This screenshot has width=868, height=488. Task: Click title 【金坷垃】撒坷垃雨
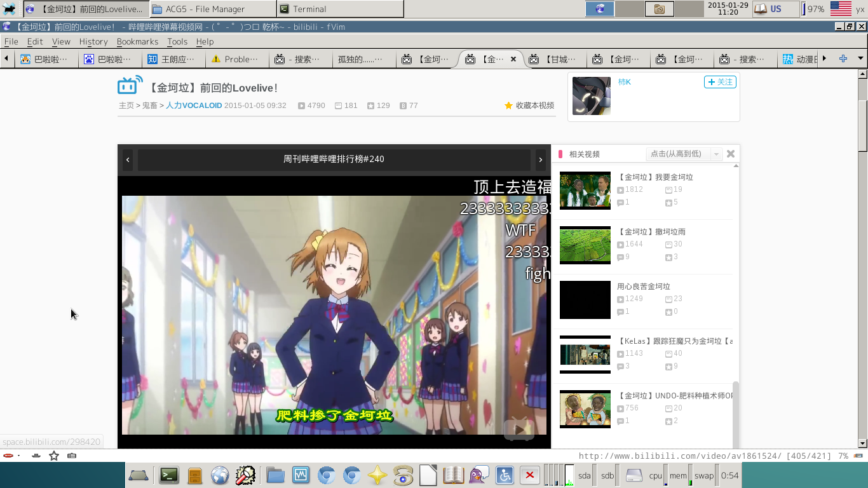[651, 232]
